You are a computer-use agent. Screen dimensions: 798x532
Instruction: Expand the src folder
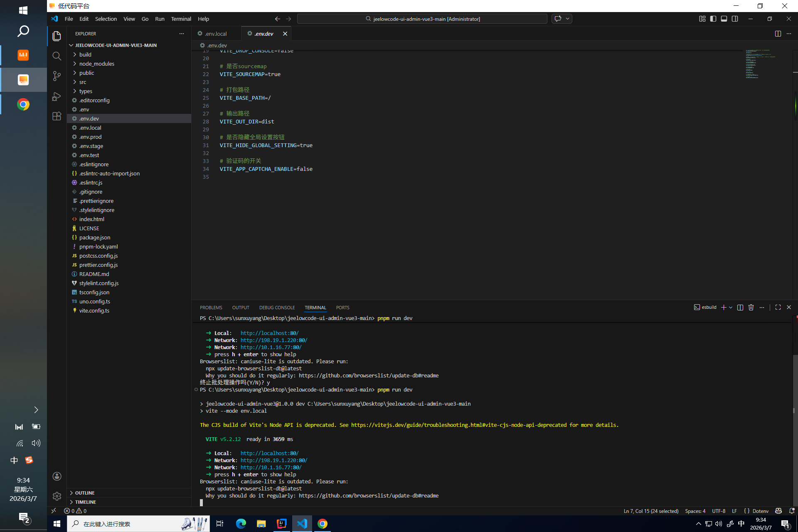coord(83,82)
